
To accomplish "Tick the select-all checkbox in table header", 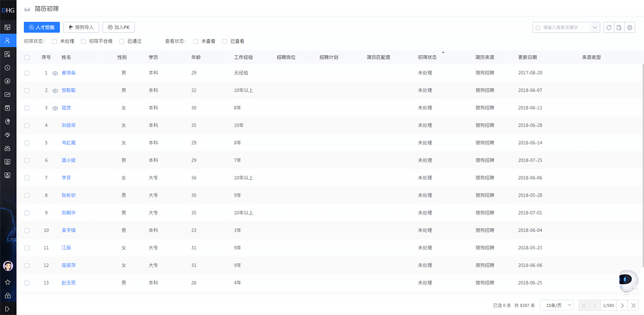I will [x=27, y=58].
